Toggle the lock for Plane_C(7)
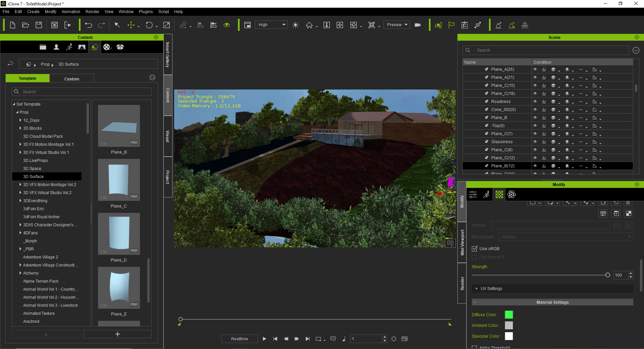 point(544,134)
